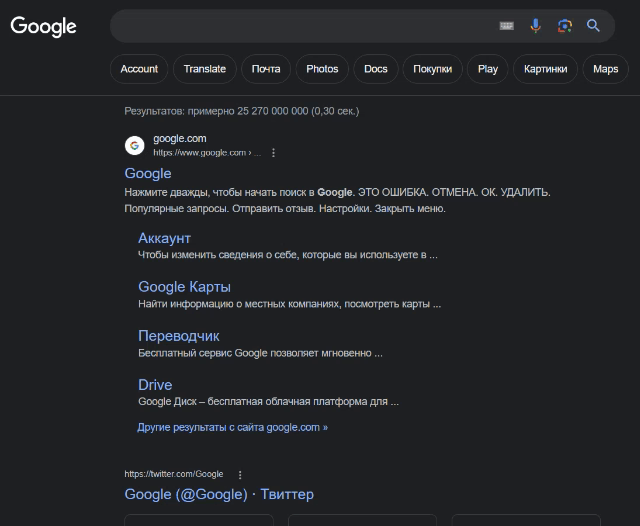Select the Картинки chip
This screenshot has height=526, width=640.
click(546, 69)
